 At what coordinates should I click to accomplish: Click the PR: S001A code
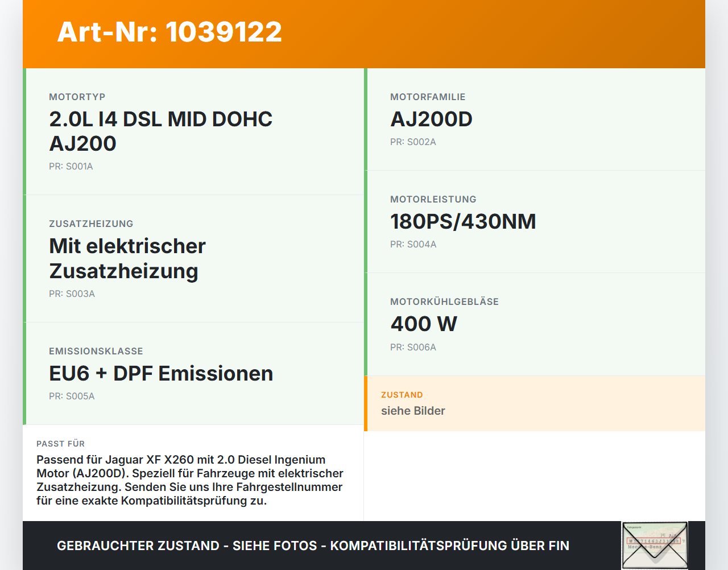(71, 167)
